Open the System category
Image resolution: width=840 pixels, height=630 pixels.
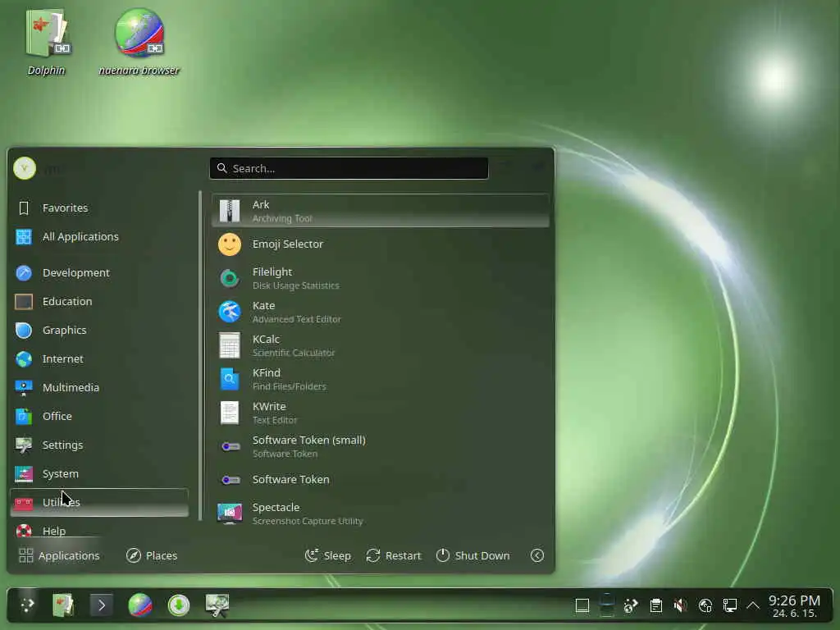[99, 473]
